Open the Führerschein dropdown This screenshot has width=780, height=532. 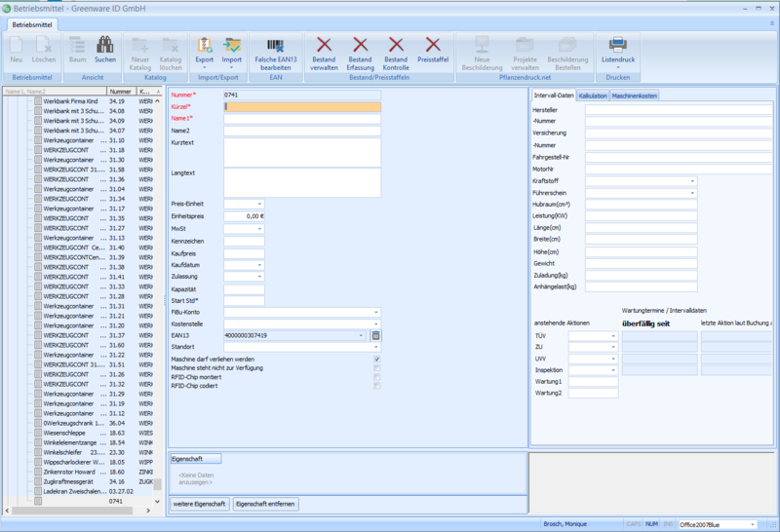click(x=692, y=193)
